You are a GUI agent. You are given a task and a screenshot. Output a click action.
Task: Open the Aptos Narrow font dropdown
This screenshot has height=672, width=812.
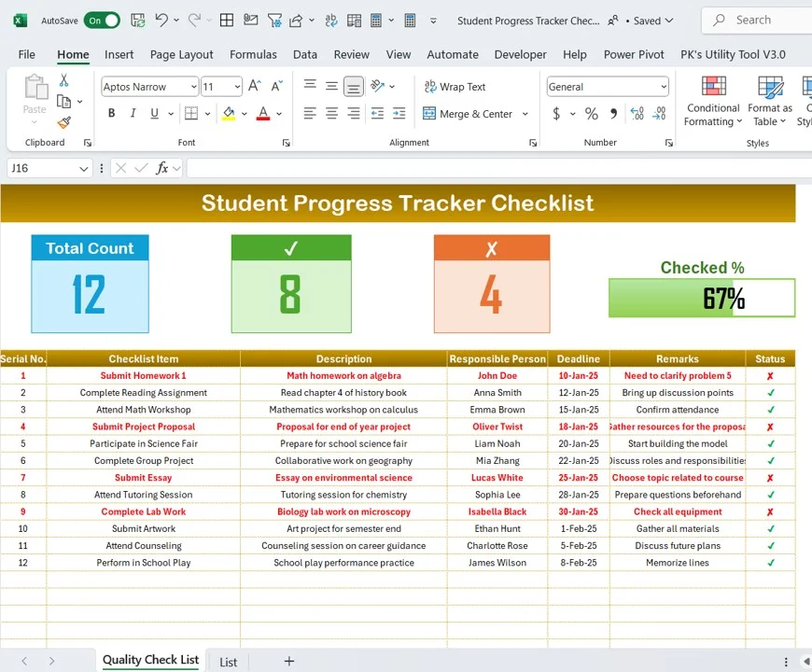pos(194,87)
